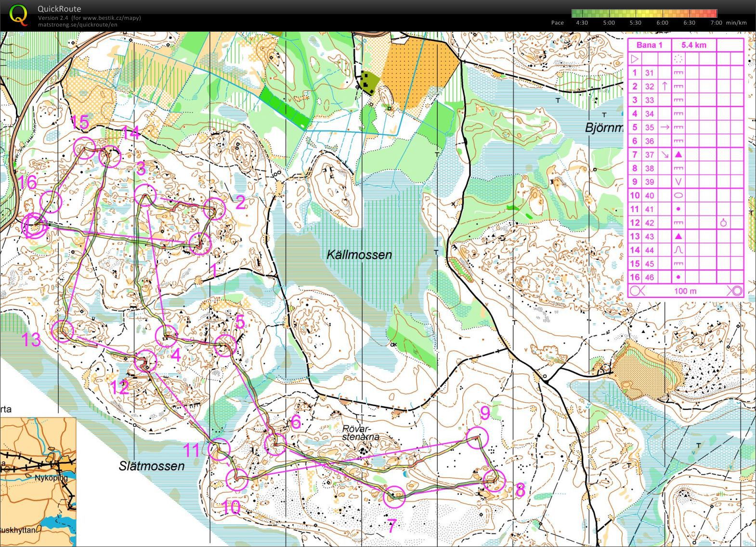The width and height of the screenshot is (756, 547).
Task: Click the 'Version 2.4' text in the header
Action: (x=52, y=18)
